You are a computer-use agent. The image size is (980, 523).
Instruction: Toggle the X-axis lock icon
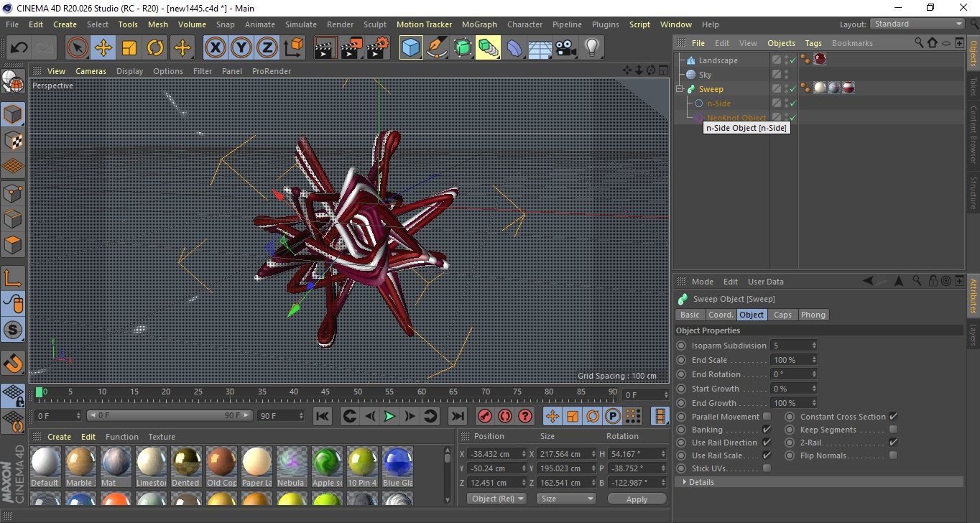coord(215,48)
